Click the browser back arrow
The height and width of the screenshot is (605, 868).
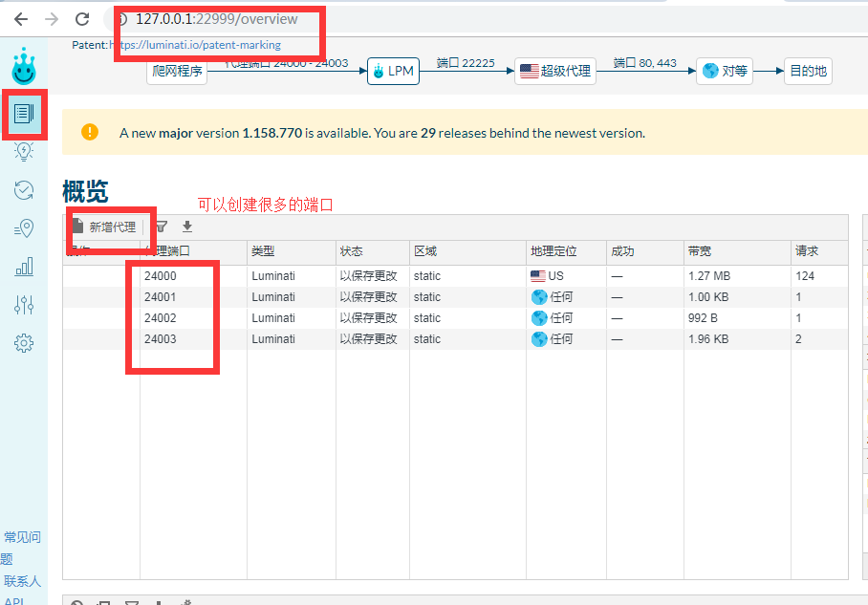(21, 19)
